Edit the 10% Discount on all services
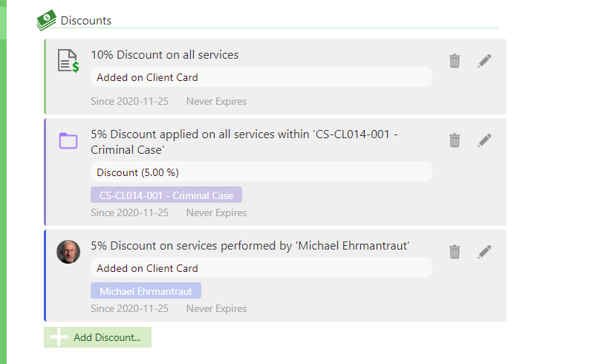 click(x=484, y=61)
